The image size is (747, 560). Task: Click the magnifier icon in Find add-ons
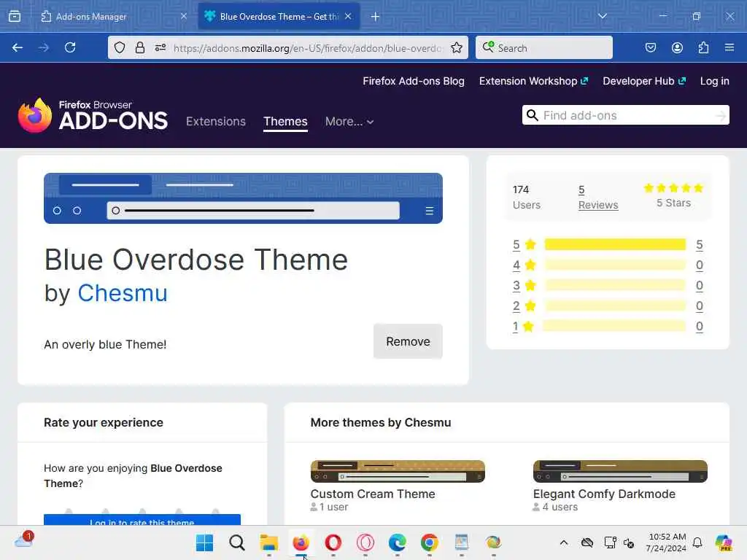(532, 115)
